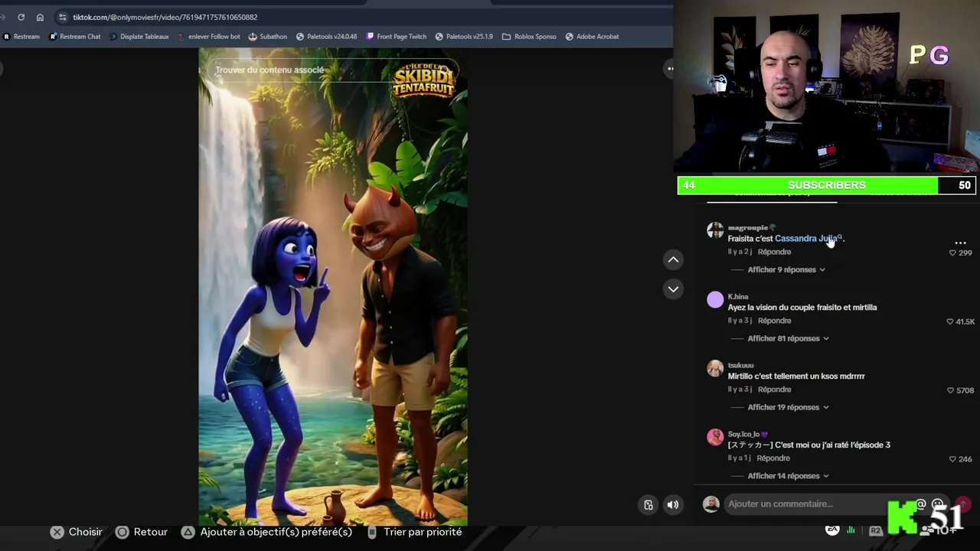
Task: Open the emoji picker in the comment box
Action: point(937,504)
